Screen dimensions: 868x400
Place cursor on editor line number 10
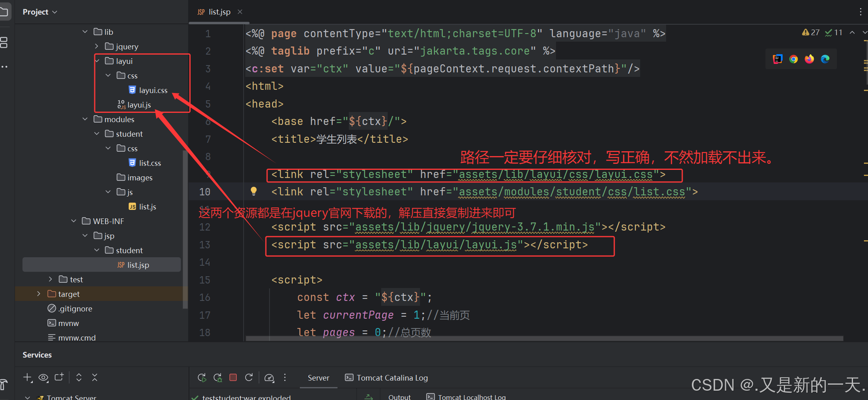tap(205, 192)
